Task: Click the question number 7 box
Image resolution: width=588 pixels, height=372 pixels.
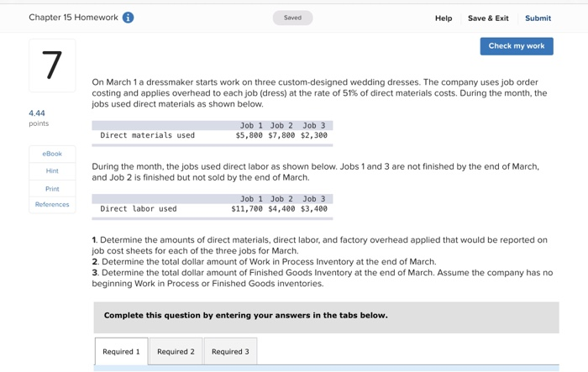Action: pyautogui.click(x=52, y=65)
